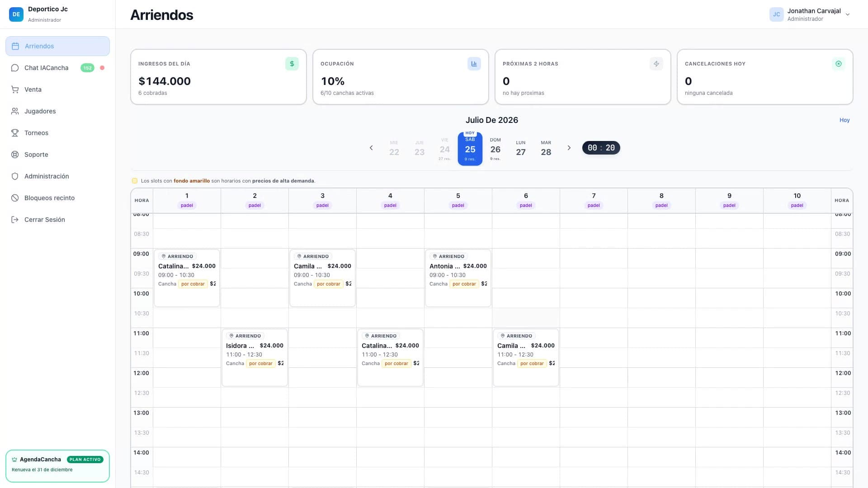Go to the Venta section
868x488 pixels.
click(57, 89)
